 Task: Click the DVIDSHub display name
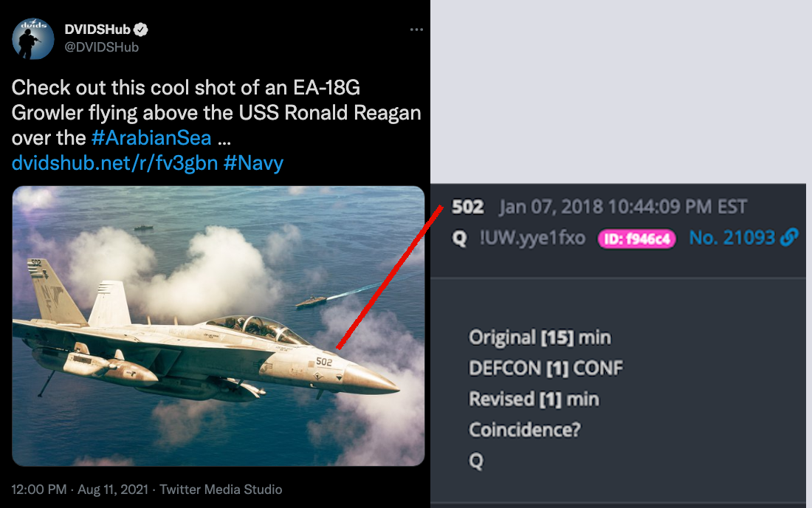click(x=97, y=30)
